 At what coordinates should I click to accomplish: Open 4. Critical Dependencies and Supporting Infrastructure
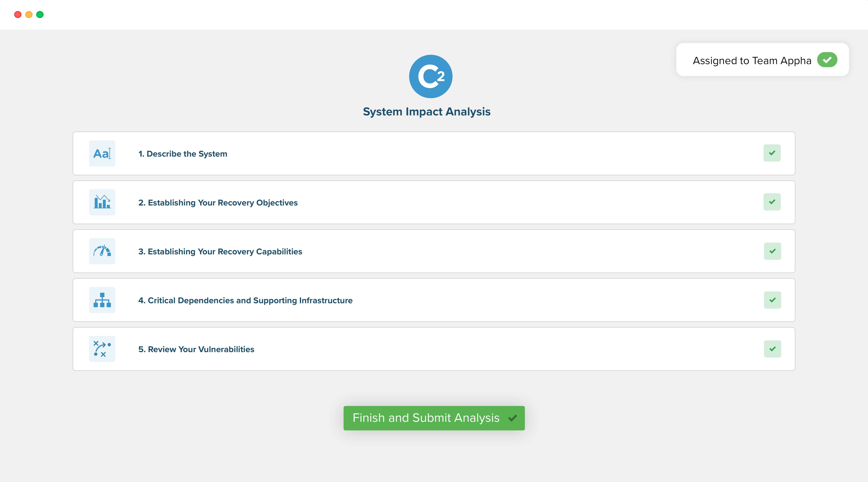tap(245, 301)
